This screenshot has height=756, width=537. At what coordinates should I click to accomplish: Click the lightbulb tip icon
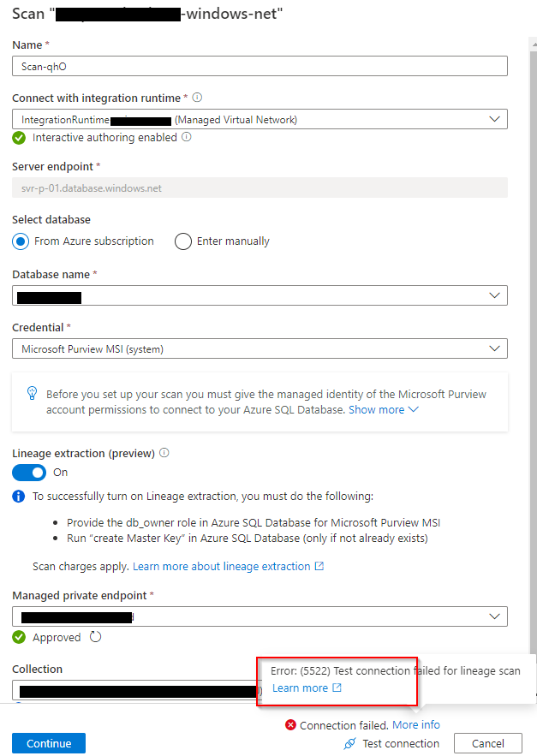(32, 394)
